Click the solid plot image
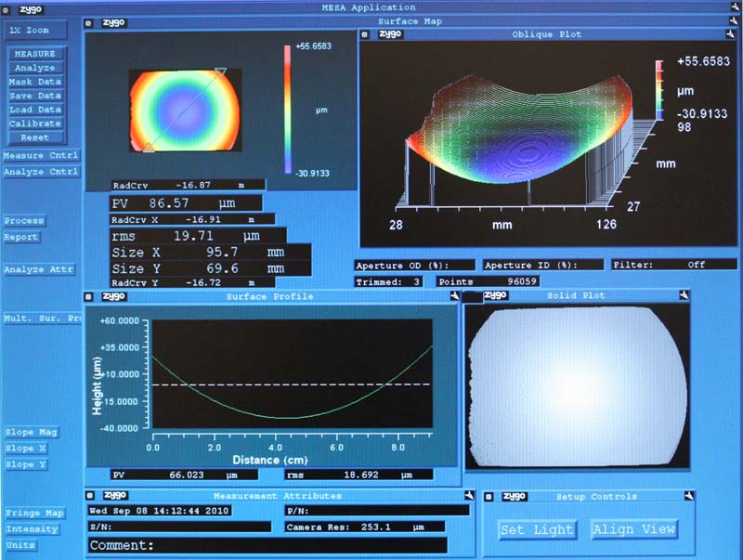This screenshot has height=560, width=743. pyautogui.click(x=577, y=386)
